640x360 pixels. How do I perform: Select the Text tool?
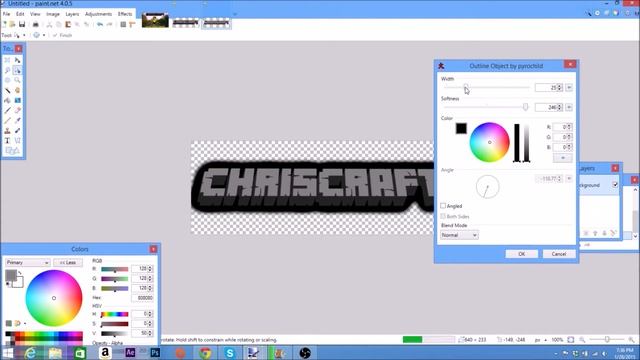coord(7,140)
